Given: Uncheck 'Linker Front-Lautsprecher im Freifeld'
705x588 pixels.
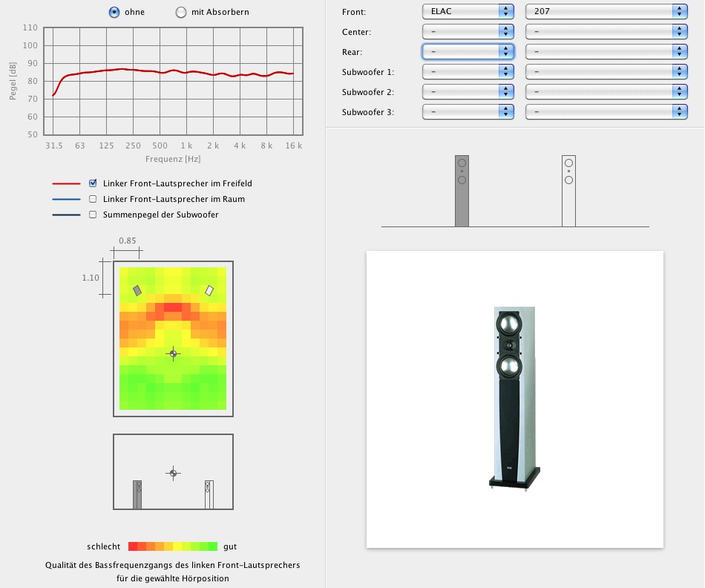Looking at the screenshot, I should [93, 183].
